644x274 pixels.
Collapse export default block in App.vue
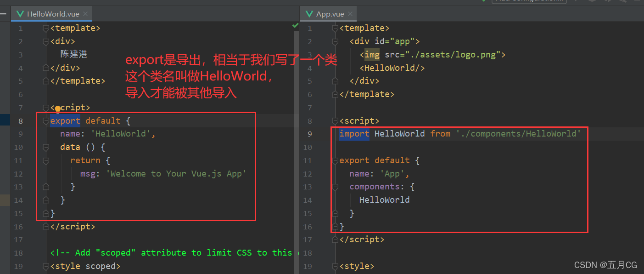coord(335,160)
